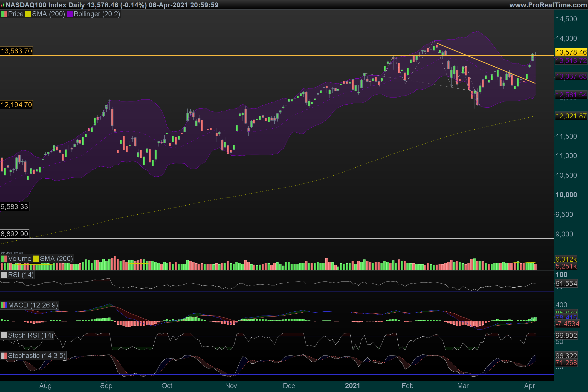Click the Stochastic (14 3 5) legend icon
588x392 pixels.
[4, 355]
